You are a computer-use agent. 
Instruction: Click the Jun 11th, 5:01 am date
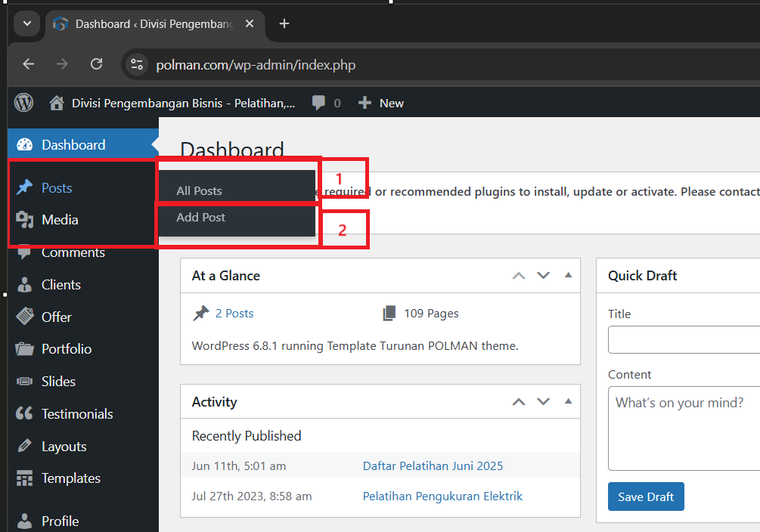239,466
